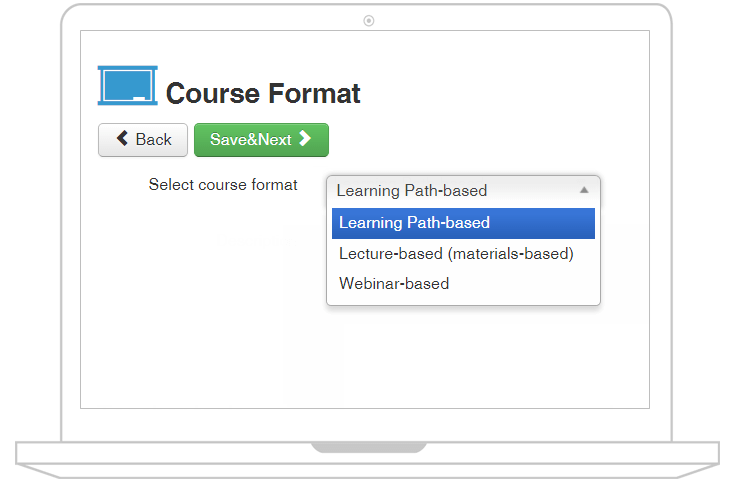The width and height of the screenshot is (731, 479).
Task: Click the Course Format heading
Action: click(263, 94)
